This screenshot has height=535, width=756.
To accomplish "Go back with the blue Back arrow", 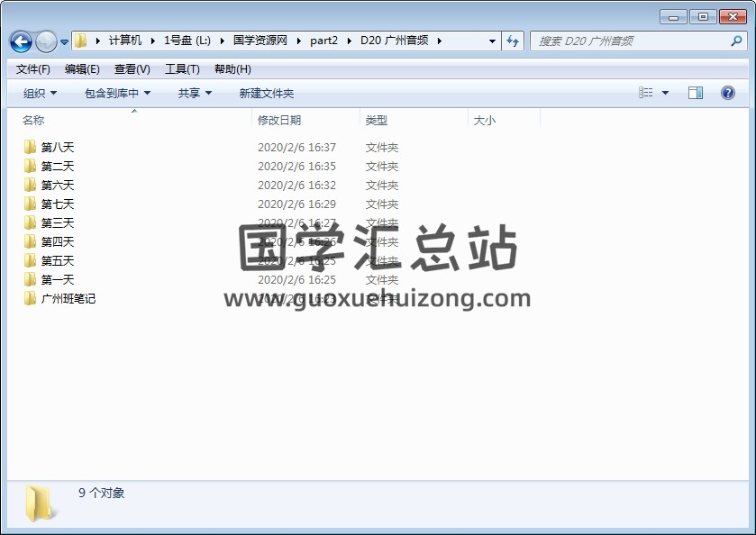I will [22, 42].
